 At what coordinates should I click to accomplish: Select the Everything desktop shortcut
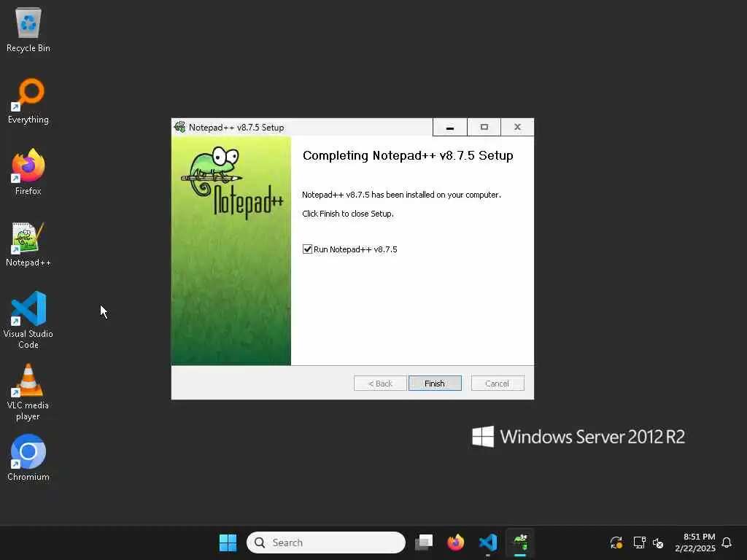click(x=28, y=101)
